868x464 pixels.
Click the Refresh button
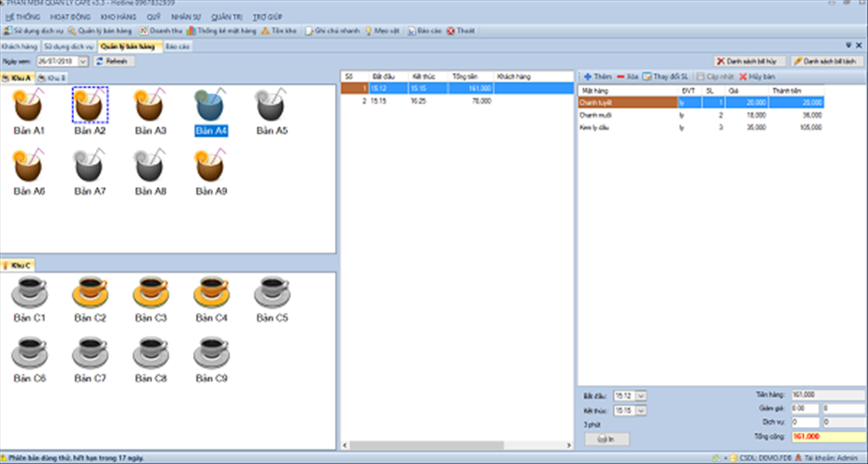coord(112,61)
